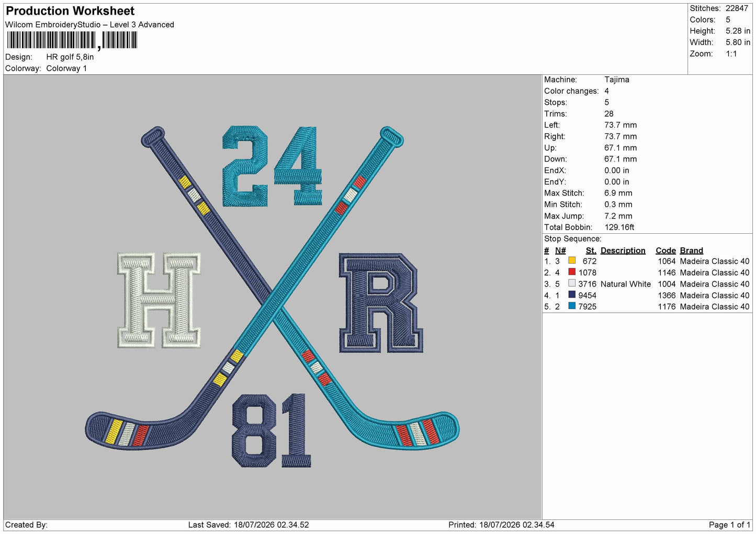Select the teal 7925 thread color swatch
756x534 pixels.
point(572,306)
